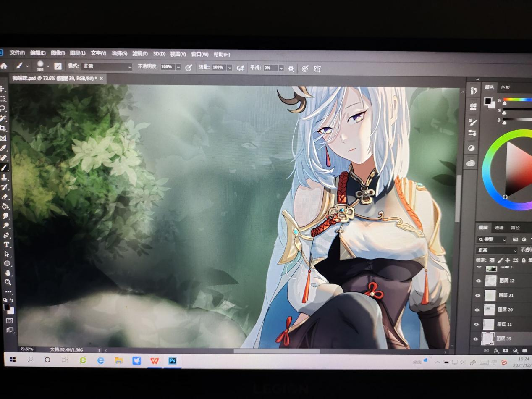
Task: Click the fx layer style button
Action: pyautogui.click(x=496, y=351)
